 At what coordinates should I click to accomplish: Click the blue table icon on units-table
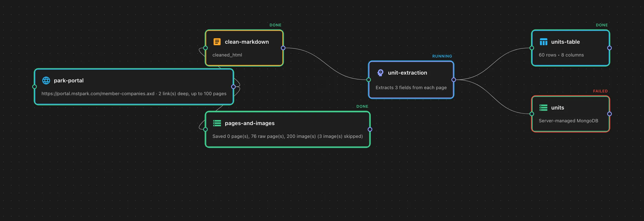coord(543,42)
